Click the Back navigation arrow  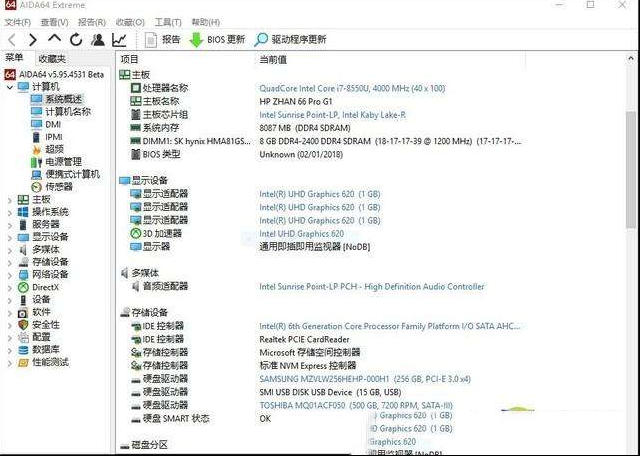click(x=12, y=40)
